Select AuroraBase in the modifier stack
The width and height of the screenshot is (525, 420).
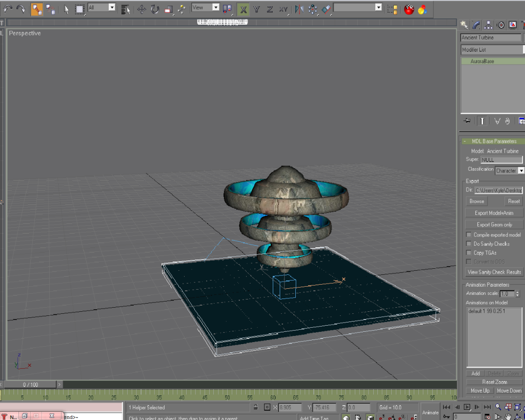pos(482,62)
